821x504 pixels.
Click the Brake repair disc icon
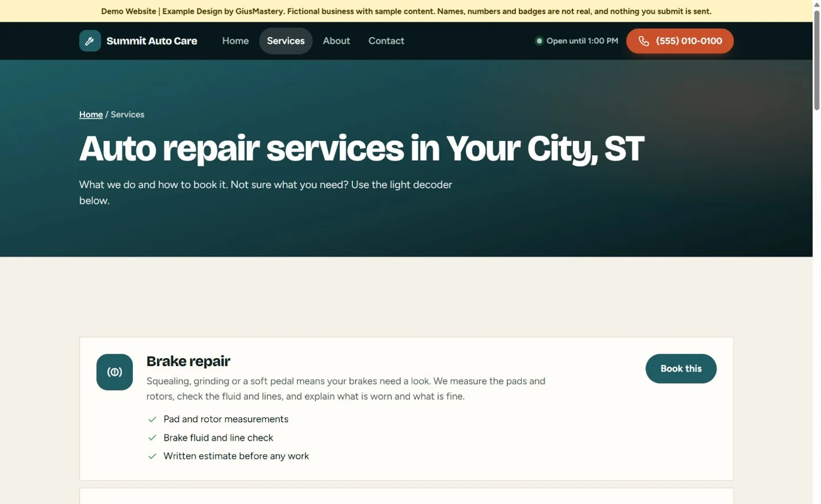coord(115,372)
